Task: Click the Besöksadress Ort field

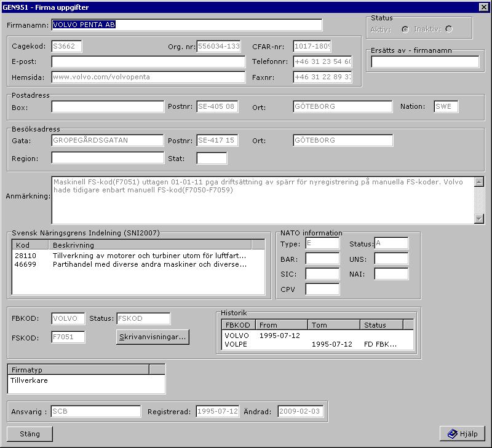Action: click(343, 141)
